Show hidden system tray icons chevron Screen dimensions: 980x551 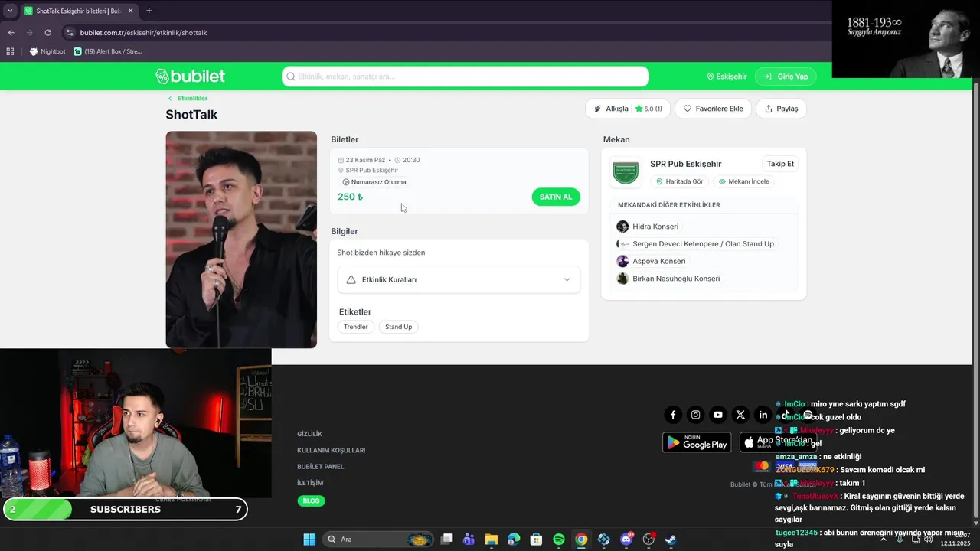[x=884, y=540]
